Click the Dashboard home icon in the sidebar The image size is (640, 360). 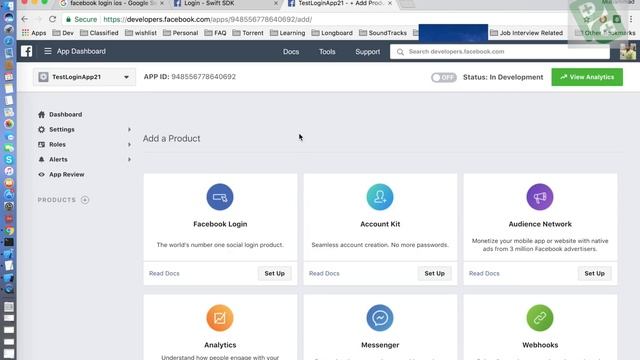coord(41,115)
